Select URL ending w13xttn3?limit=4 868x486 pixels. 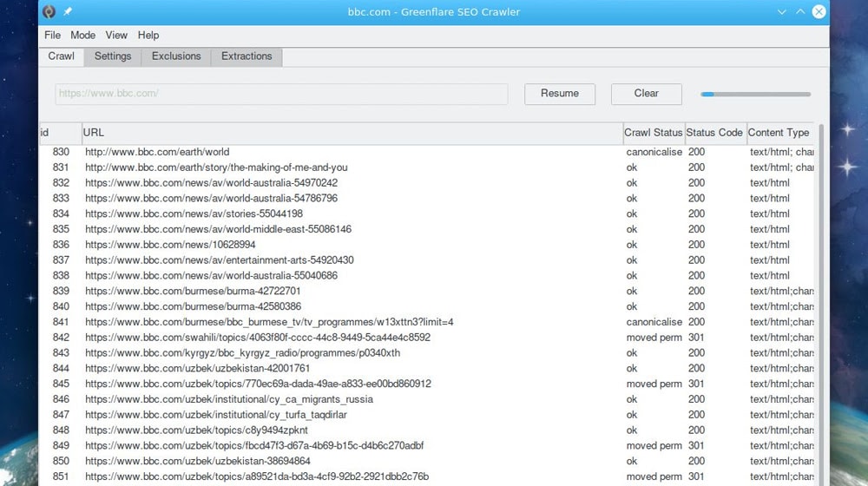(x=269, y=323)
